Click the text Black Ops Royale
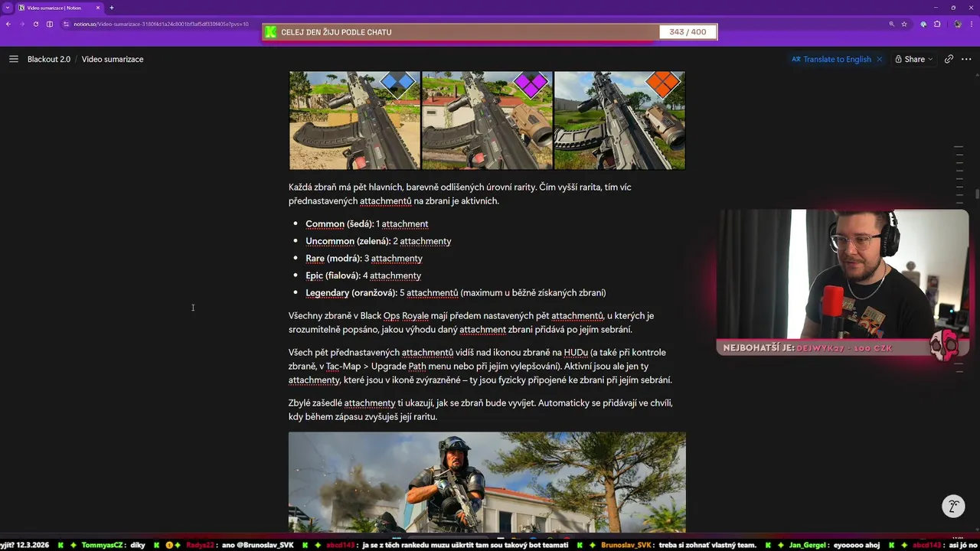 tap(395, 315)
